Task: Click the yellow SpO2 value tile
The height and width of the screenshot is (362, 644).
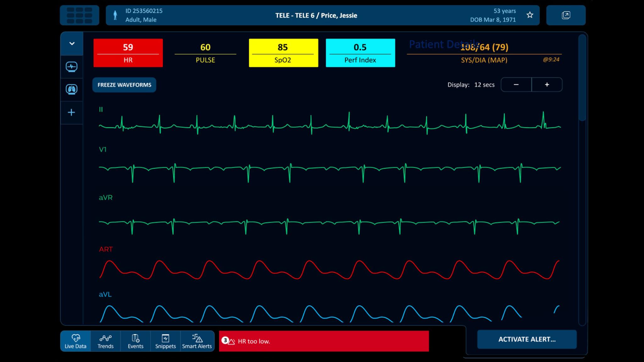Action: click(283, 53)
